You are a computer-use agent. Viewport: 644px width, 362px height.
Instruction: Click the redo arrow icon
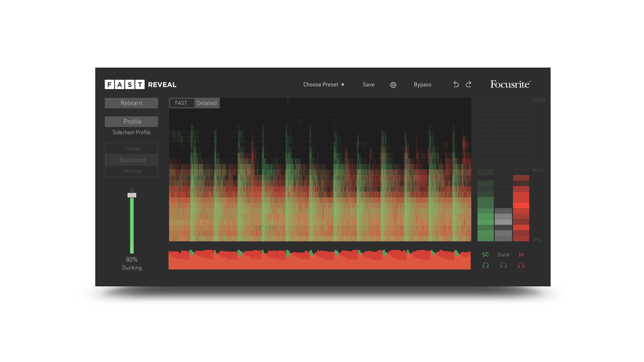pos(469,84)
